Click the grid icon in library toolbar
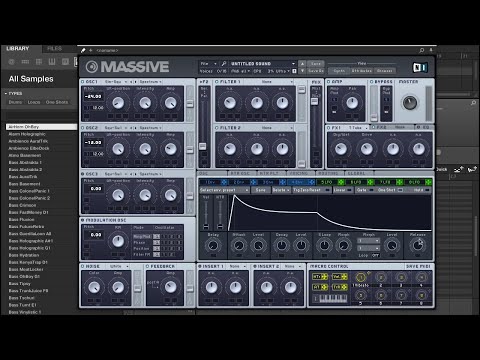The width and height of the screenshot is (480, 360). 39,62
